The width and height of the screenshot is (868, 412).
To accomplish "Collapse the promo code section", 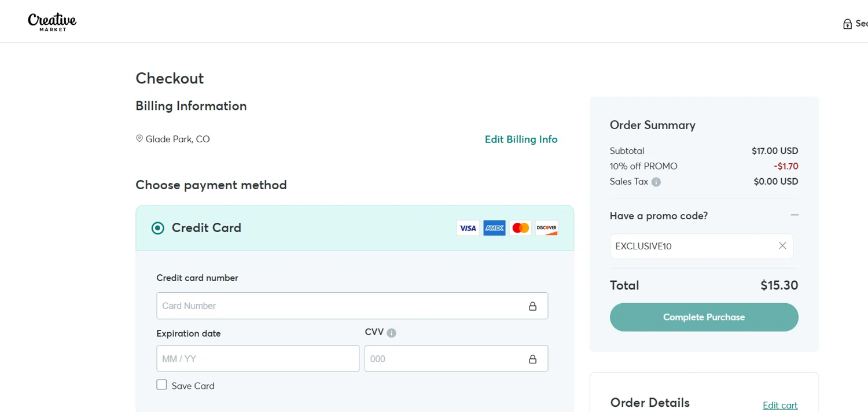I will coord(795,215).
